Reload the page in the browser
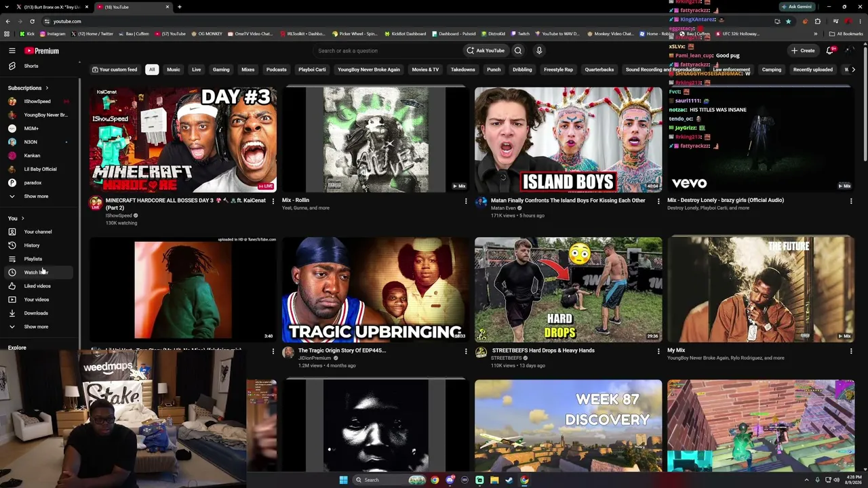This screenshot has width=868, height=488. (32, 21)
